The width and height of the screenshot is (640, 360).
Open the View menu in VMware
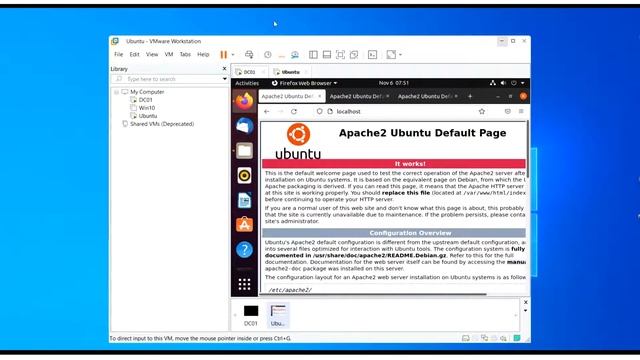[x=152, y=54]
